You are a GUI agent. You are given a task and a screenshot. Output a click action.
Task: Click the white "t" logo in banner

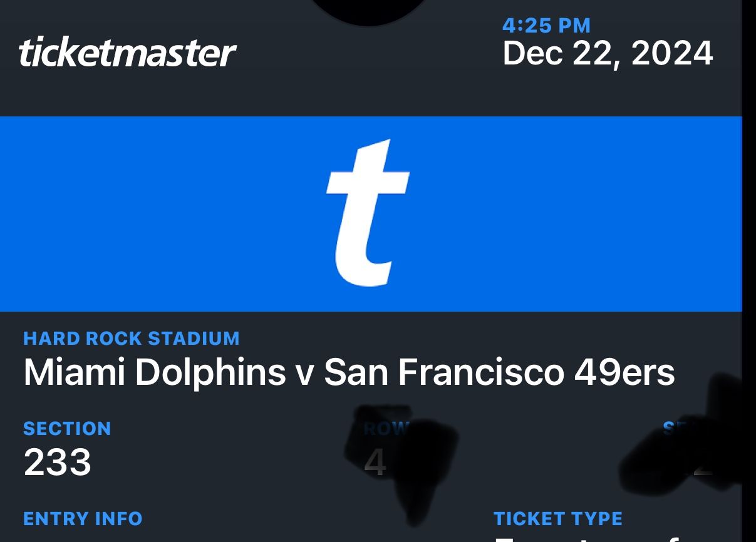coord(368,213)
